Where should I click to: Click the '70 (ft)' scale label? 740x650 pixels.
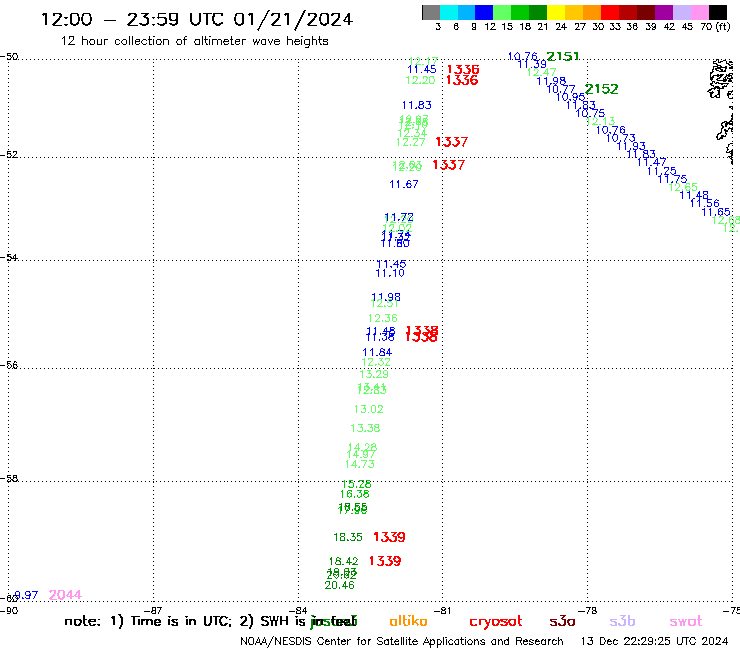[715, 26]
